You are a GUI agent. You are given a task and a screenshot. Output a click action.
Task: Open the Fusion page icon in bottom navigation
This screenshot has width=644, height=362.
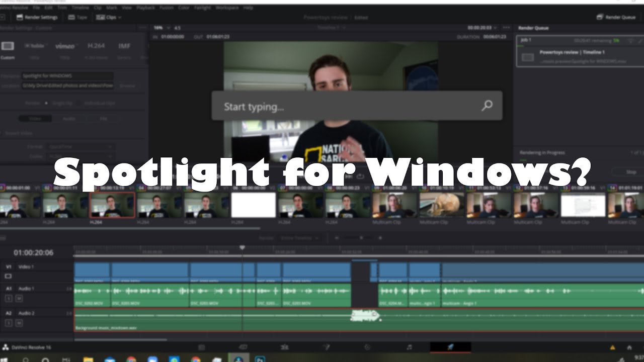click(x=326, y=347)
